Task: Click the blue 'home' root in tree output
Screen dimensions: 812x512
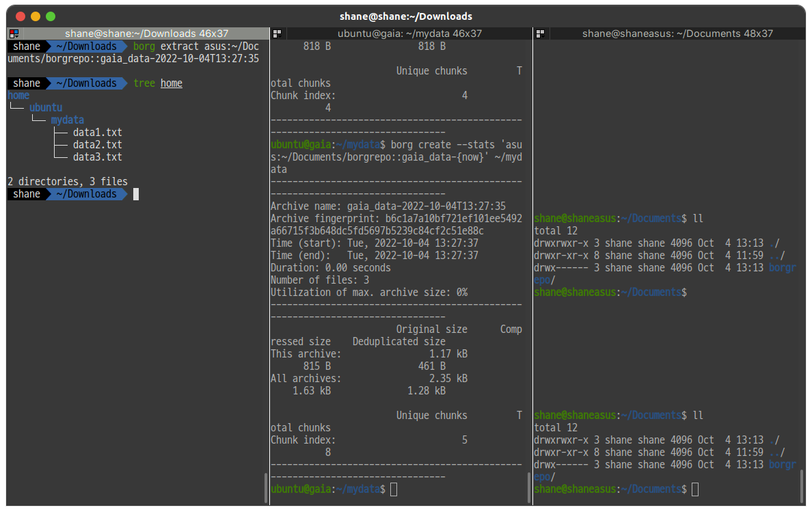Action: pos(18,95)
